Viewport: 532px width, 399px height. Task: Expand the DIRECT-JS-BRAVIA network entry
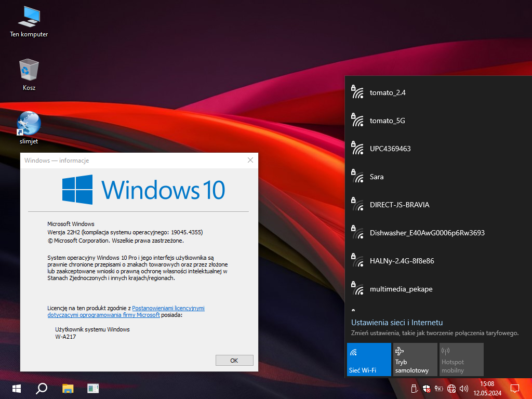[x=399, y=205]
